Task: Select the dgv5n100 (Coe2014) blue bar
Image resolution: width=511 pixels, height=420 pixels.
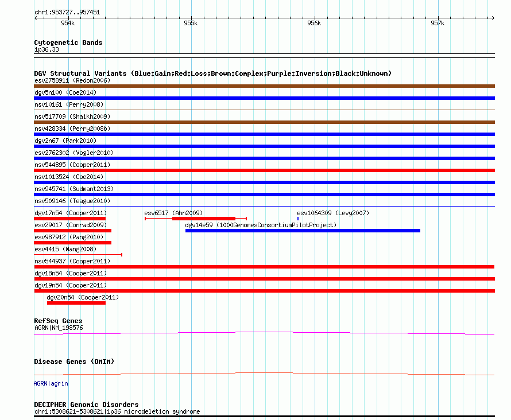Action: [264, 98]
